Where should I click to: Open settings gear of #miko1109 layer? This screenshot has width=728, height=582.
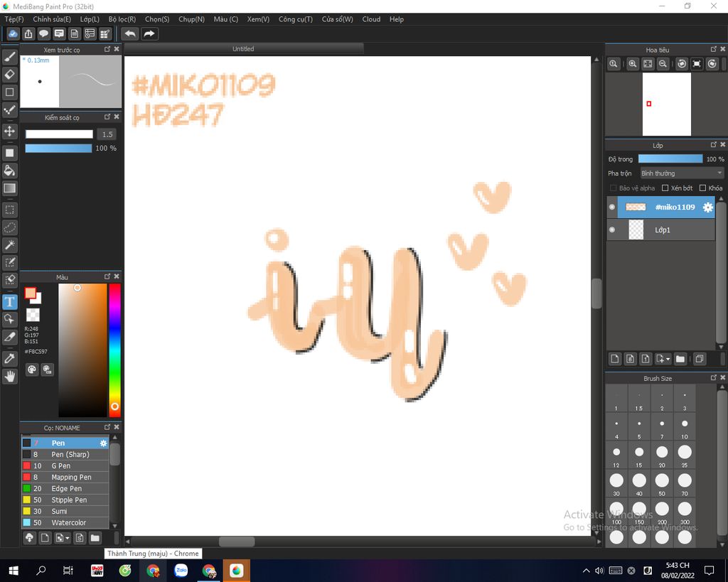coord(707,207)
